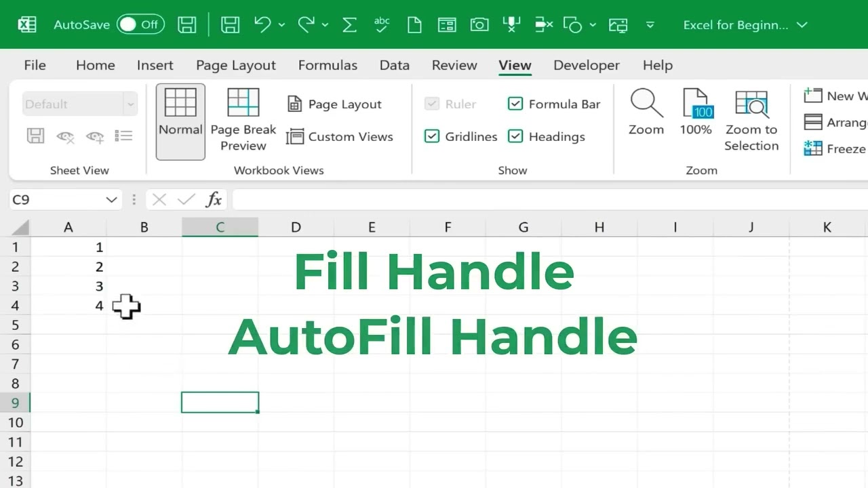The image size is (868, 488).
Task: Click the Camera icon
Action: [479, 25]
